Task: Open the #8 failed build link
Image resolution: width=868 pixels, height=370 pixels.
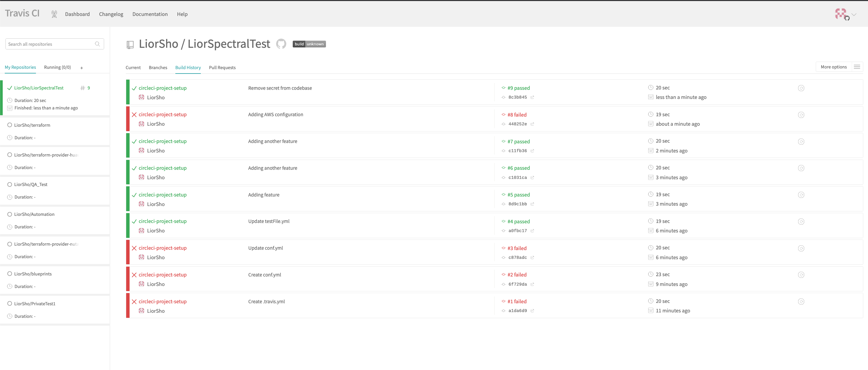Action: tap(517, 115)
